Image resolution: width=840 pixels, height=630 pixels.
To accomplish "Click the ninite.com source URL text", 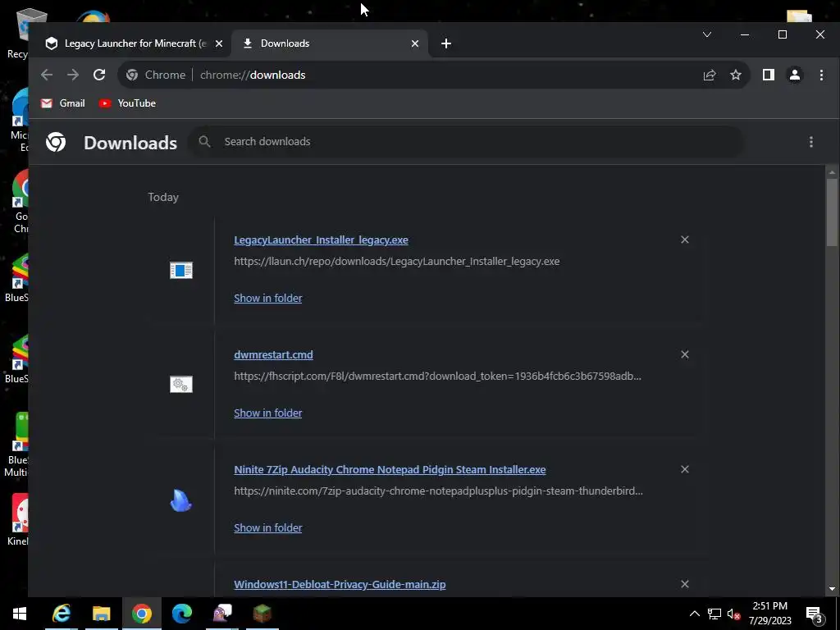I will pyautogui.click(x=438, y=491).
